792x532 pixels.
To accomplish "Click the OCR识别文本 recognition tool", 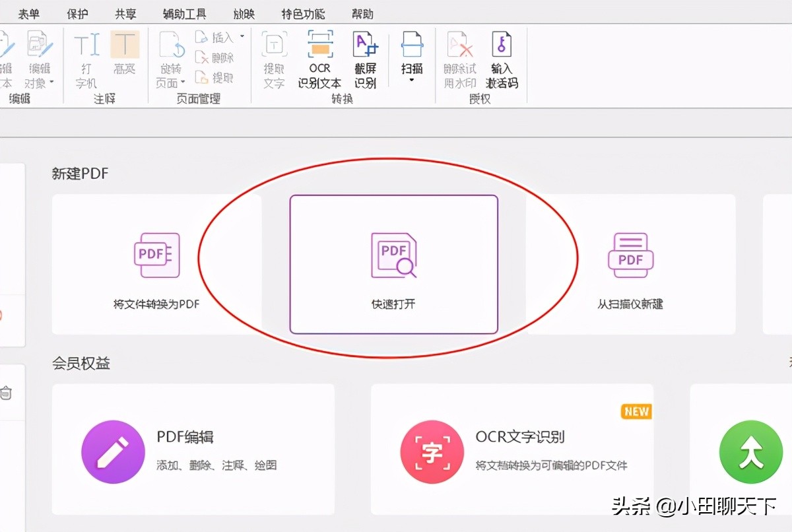I will point(319,59).
